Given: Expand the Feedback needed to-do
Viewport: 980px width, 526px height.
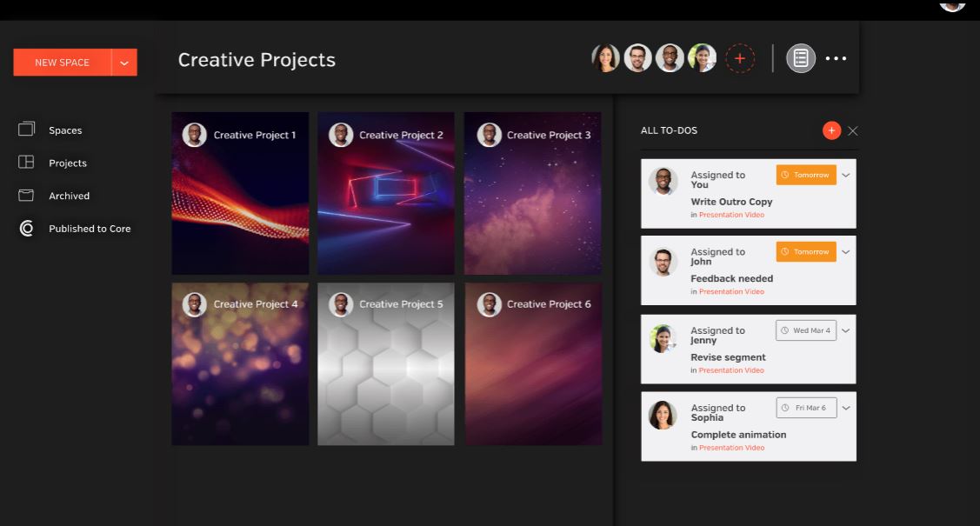Looking at the screenshot, I should pos(845,252).
